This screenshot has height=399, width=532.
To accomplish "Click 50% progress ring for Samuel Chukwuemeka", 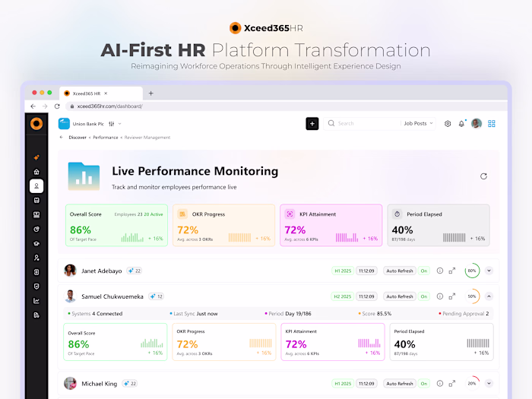I will 472,296.
